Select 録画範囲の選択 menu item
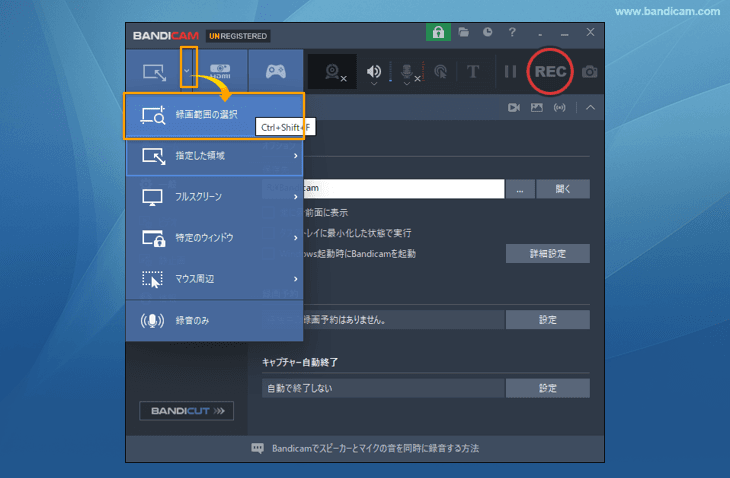730x478 pixels. [x=214, y=115]
